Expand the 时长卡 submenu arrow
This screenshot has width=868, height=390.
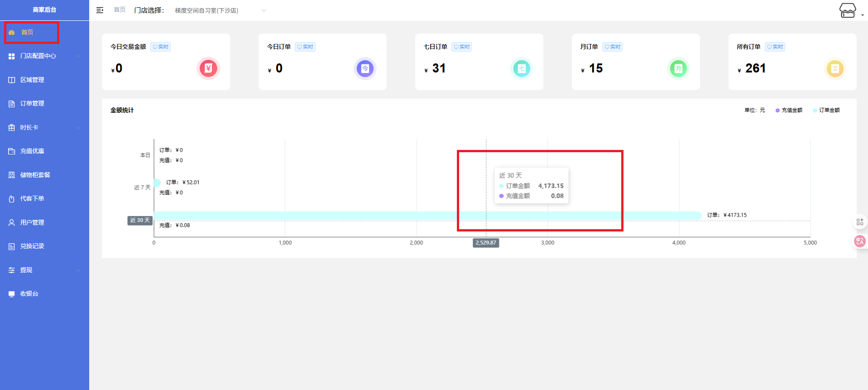[78, 128]
